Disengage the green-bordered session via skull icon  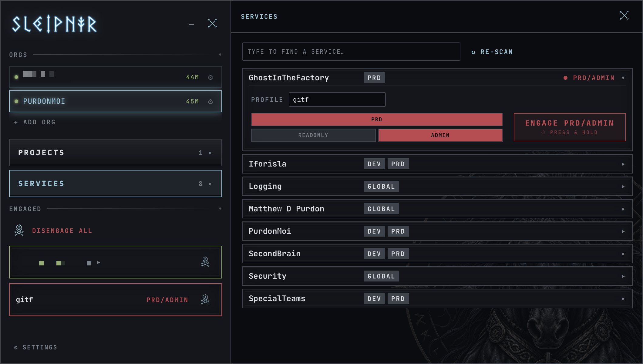pyautogui.click(x=205, y=261)
